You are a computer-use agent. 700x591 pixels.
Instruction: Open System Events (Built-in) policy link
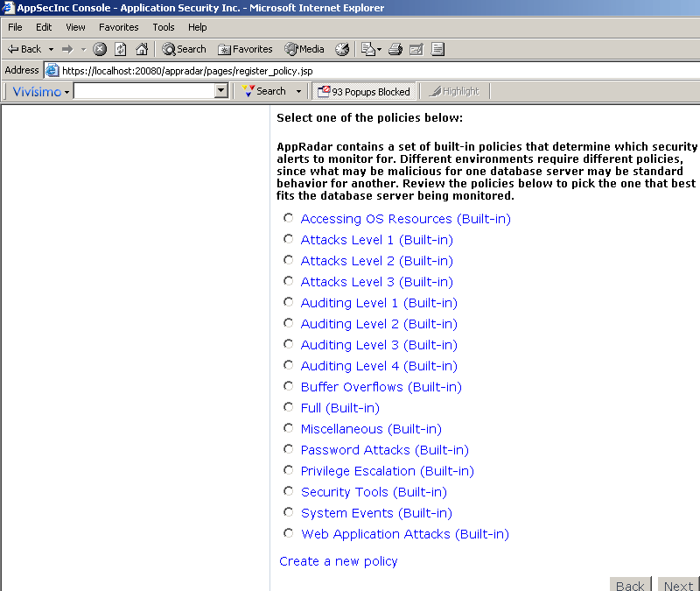click(x=376, y=513)
